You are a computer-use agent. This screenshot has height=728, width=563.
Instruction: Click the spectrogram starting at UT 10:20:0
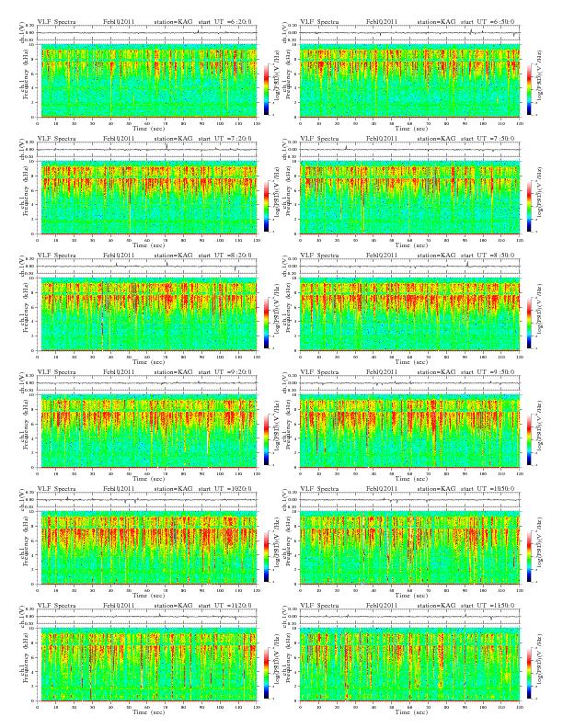point(147,548)
